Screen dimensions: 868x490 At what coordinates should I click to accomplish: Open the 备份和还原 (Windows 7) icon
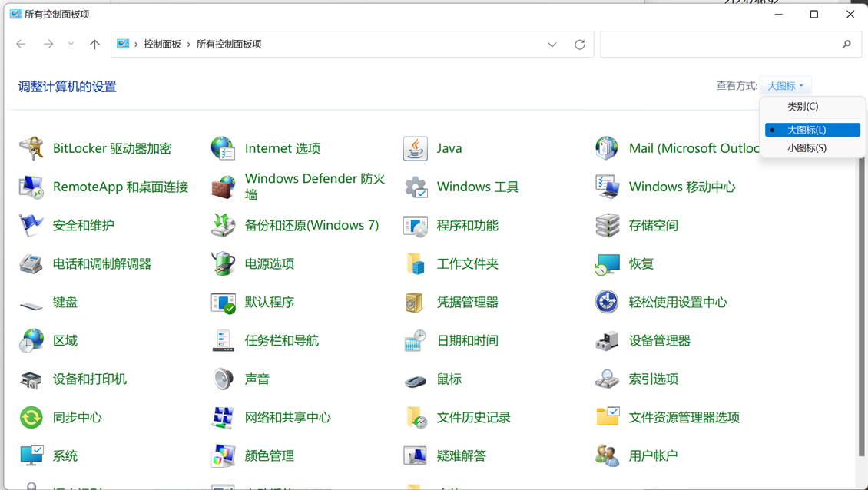(x=223, y=225)
